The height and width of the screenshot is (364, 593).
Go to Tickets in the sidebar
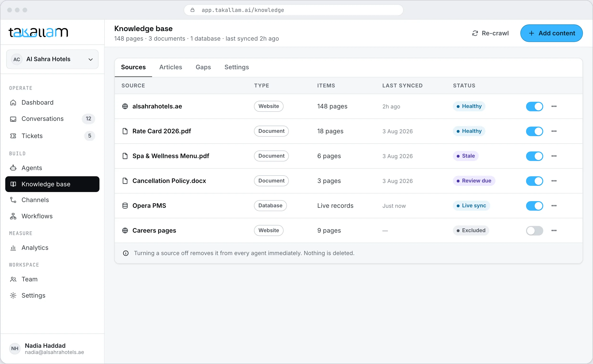click(52, 136)
